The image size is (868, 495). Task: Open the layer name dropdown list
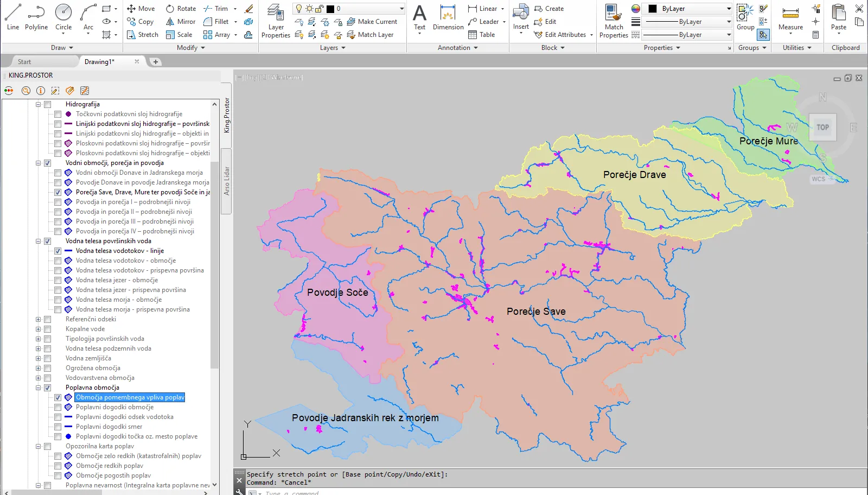[x=401, y=9]
